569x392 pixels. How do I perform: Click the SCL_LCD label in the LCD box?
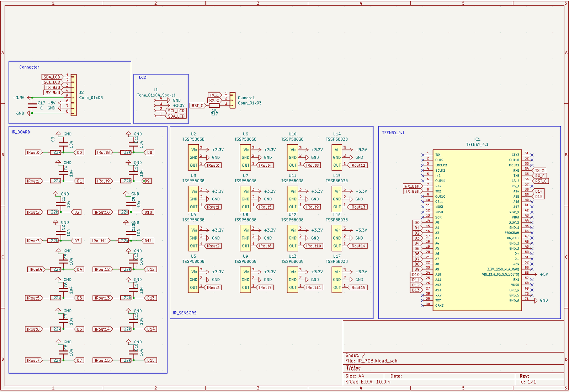(176, 111)
